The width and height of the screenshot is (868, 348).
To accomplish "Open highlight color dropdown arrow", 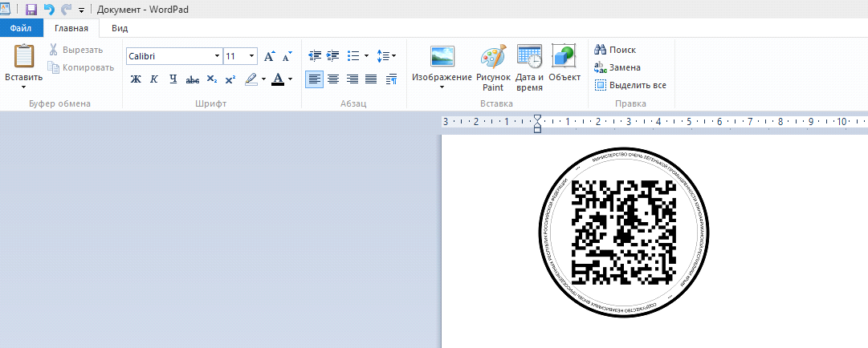I will click(x=263, y=79).
